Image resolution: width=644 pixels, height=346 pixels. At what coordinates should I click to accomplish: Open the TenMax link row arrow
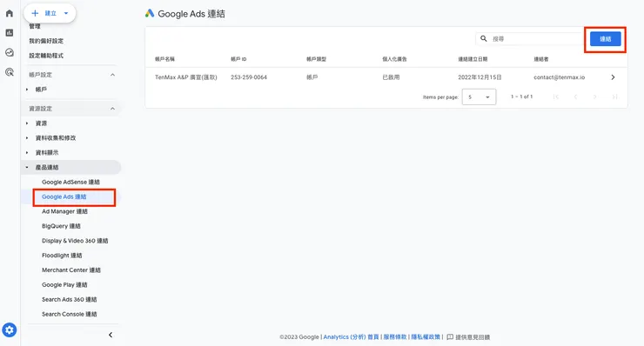click(x=613, y=77)
